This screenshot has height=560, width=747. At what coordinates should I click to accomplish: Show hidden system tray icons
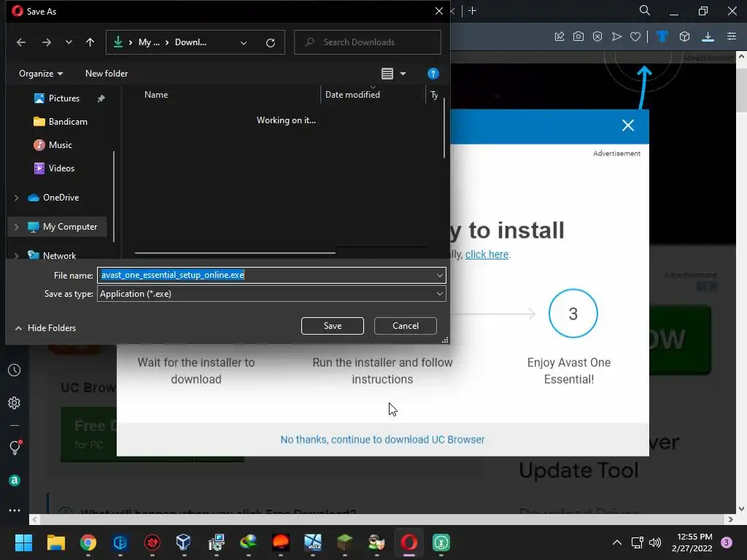pyautogui.click(x=617, y=542)
